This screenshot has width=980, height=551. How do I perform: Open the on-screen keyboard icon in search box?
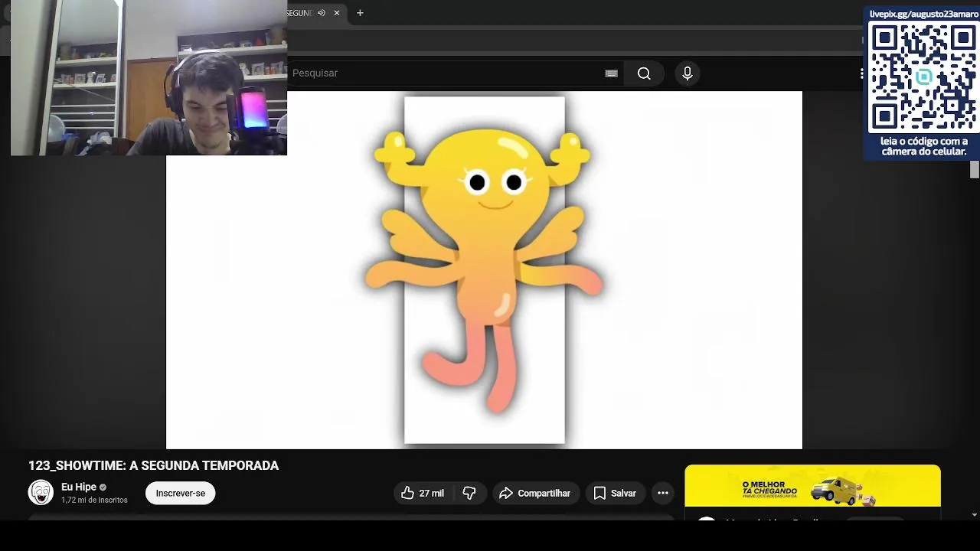(611, 73)
